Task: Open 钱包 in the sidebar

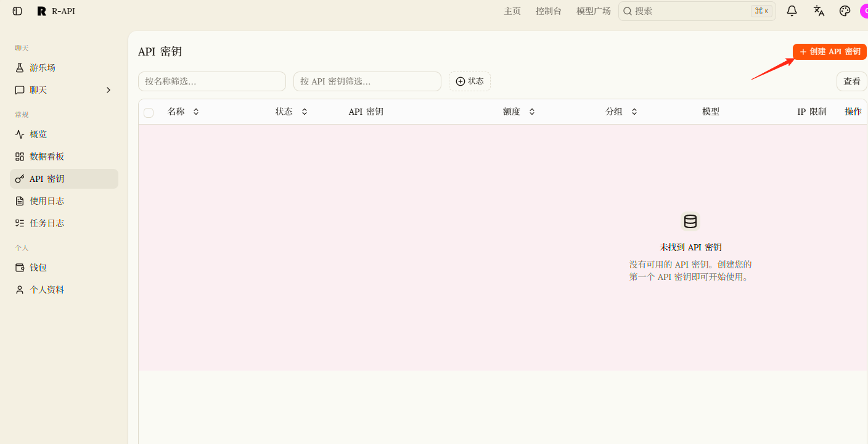Action: (64, 268)
